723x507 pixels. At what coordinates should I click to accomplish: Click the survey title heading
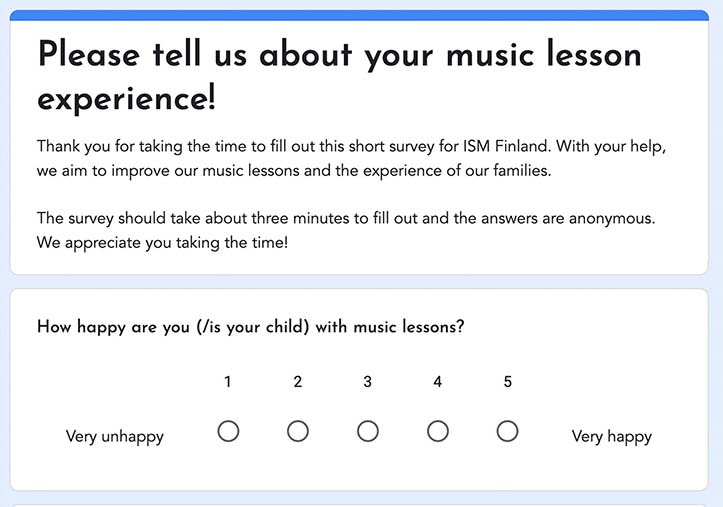[x=339, y=76]
